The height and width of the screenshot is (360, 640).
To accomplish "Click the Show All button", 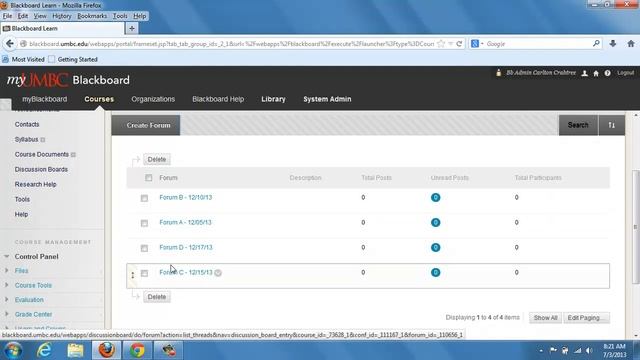I will (545, 318).
